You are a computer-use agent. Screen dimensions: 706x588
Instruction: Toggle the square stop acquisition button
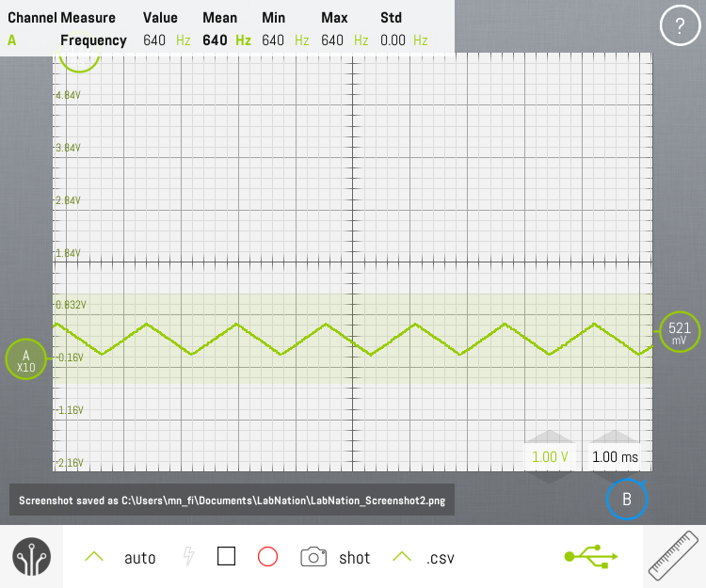pos(226,557)
